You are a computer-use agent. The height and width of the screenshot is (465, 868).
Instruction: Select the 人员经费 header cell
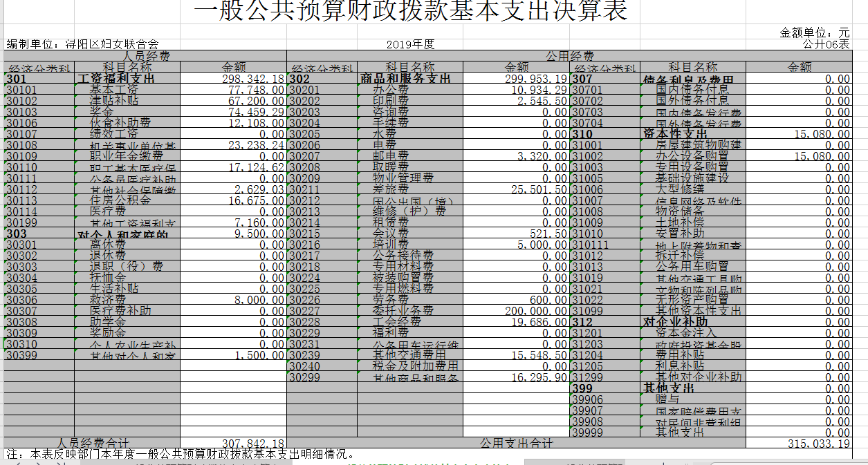click(145, 56)
